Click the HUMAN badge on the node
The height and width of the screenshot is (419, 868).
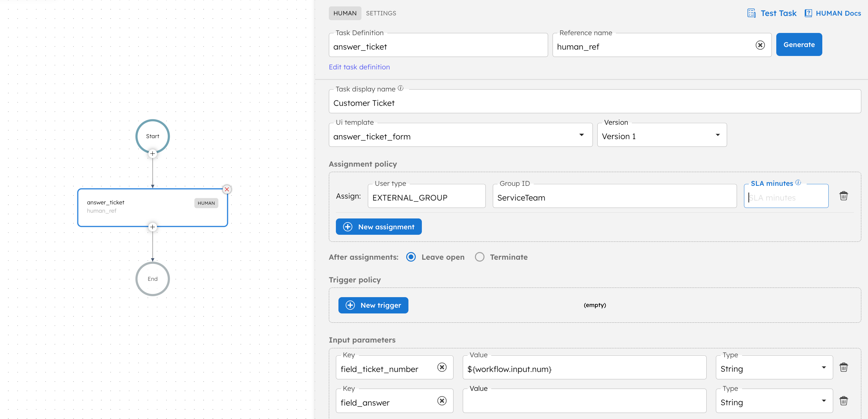[x=206, y=203]
